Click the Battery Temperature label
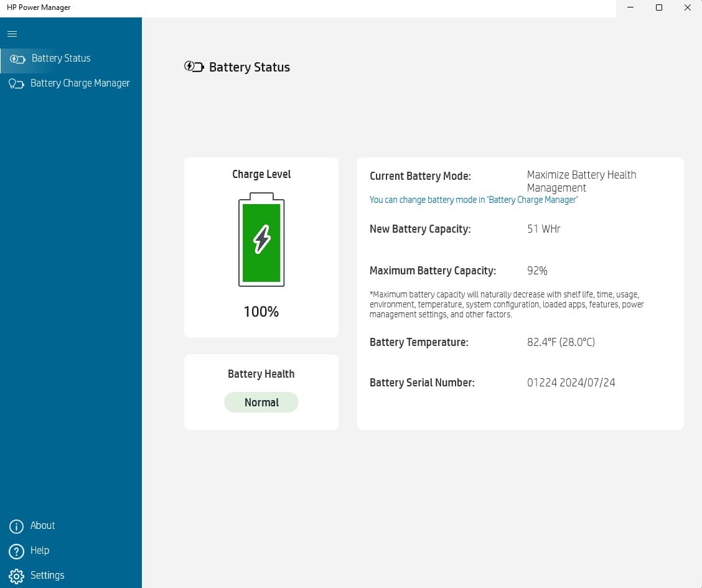The height and width of the screenshot is (588, 702). [419, 342]
